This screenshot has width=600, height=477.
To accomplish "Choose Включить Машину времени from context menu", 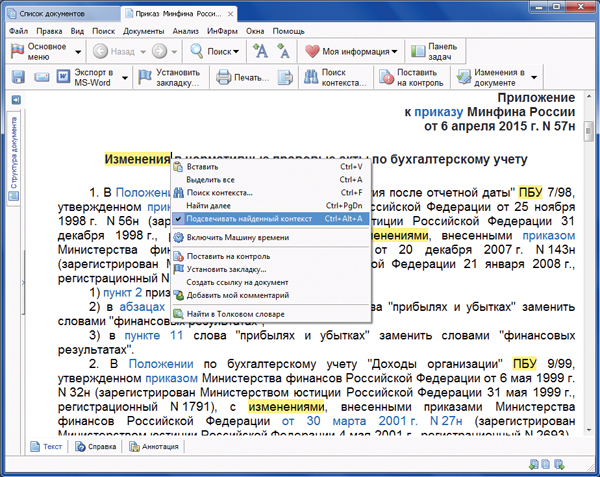I will tap(236, 237).
